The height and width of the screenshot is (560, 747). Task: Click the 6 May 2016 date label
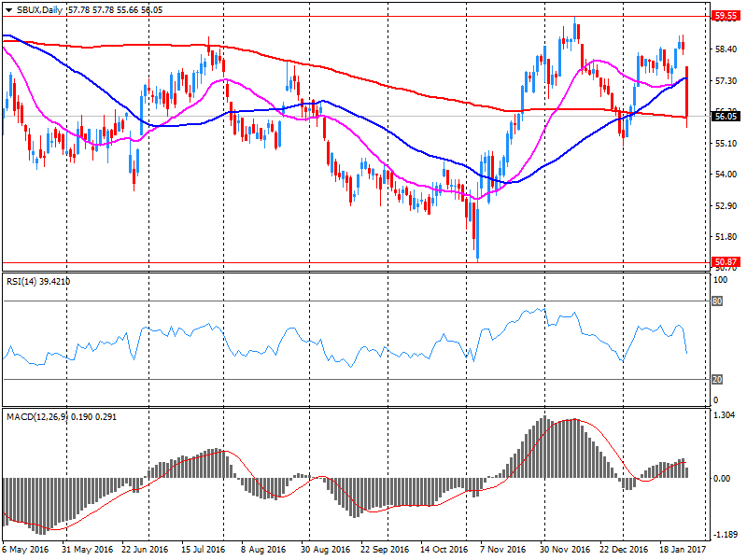click(26, 551)
